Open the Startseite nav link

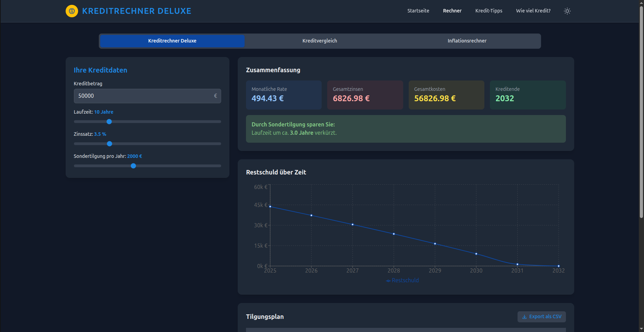(x=418, y=11)
